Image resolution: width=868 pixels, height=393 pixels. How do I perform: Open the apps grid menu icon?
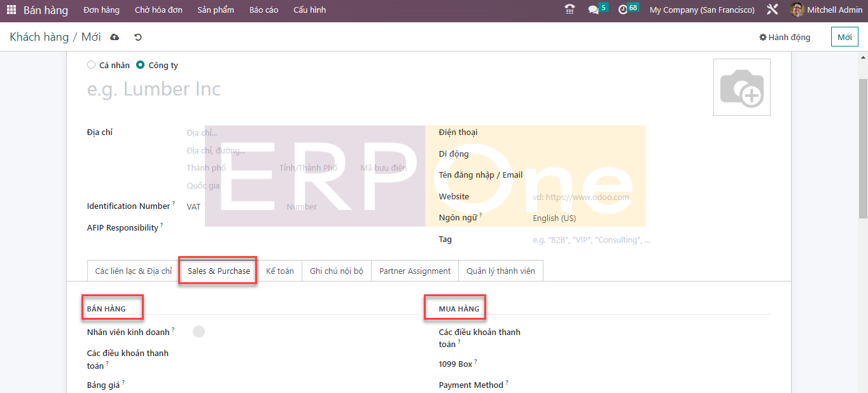click(x=11, y=10)
